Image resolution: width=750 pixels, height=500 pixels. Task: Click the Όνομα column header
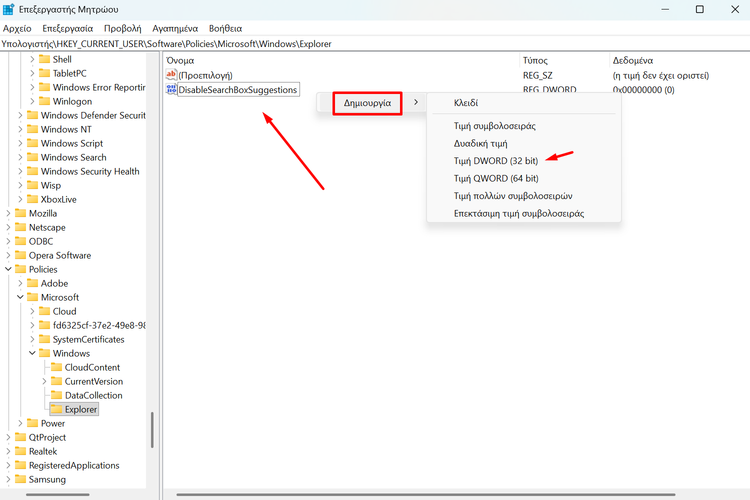pyautogui.click(x=180, y=60)
